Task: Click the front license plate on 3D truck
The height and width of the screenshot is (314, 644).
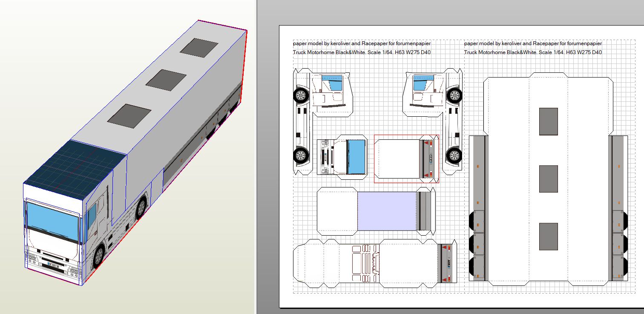Action: pos(53,265)
